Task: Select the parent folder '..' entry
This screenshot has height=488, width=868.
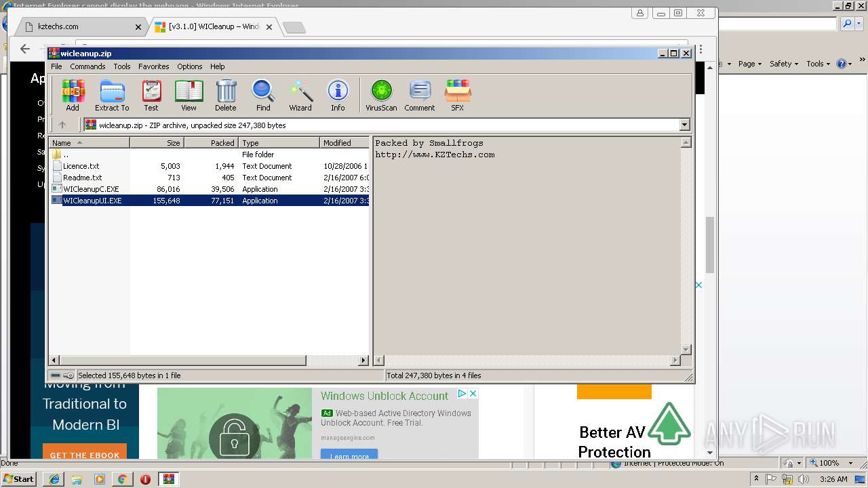Action: (65, 155)
